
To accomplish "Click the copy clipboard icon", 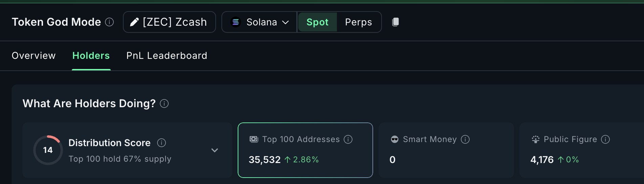I will tap(395, 22).
